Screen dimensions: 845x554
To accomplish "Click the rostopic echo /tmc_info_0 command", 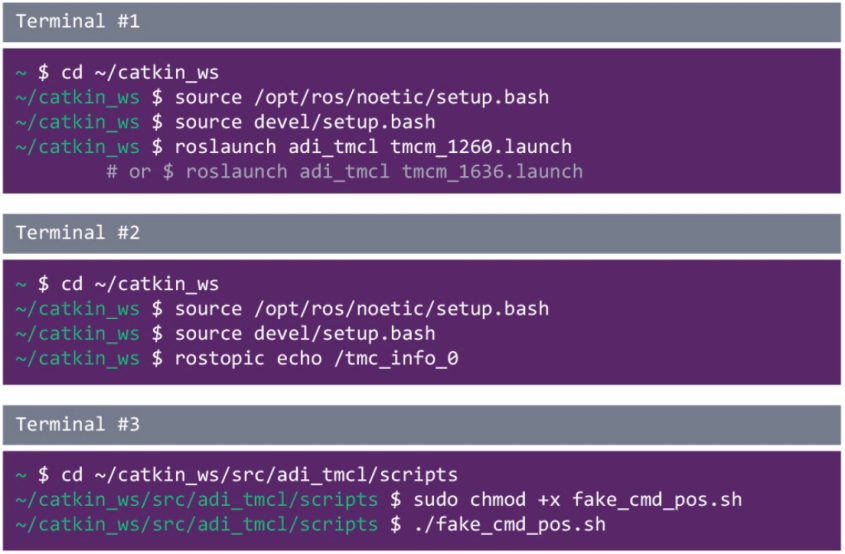I will pos(316,358).
